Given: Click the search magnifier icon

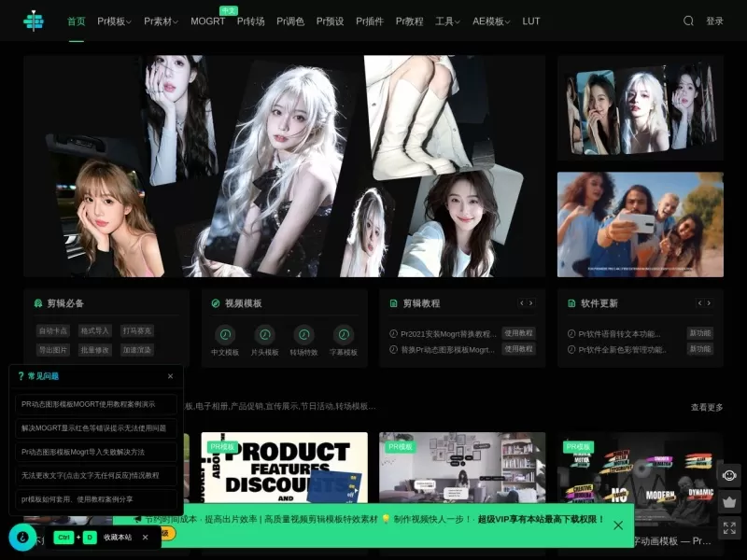Looking at the screenshot, I should click(x=688, y=21).
